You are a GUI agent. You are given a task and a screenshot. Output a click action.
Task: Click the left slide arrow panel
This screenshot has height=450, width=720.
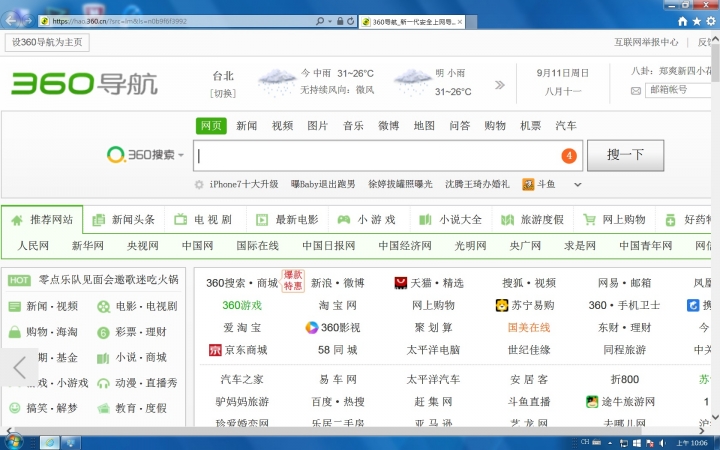click(x=19, y=367)
